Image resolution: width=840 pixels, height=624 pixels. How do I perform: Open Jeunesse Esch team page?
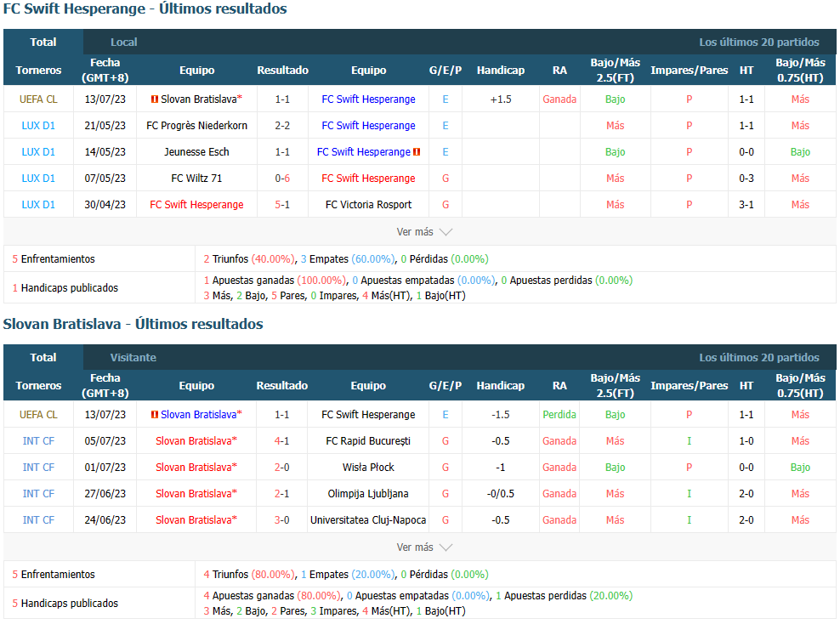(x=196, y=151)
